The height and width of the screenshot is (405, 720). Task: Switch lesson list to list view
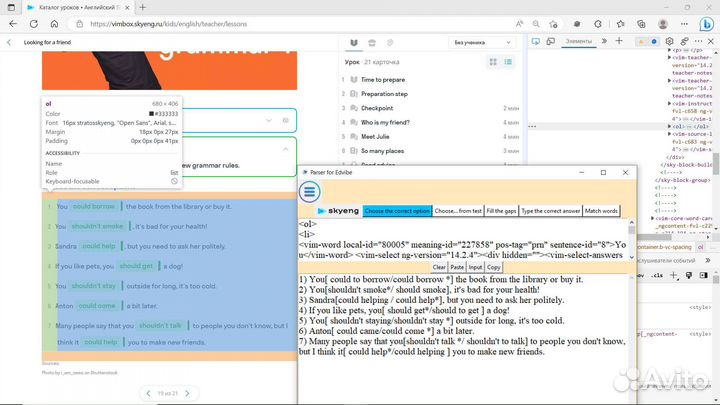coord(508,62)
